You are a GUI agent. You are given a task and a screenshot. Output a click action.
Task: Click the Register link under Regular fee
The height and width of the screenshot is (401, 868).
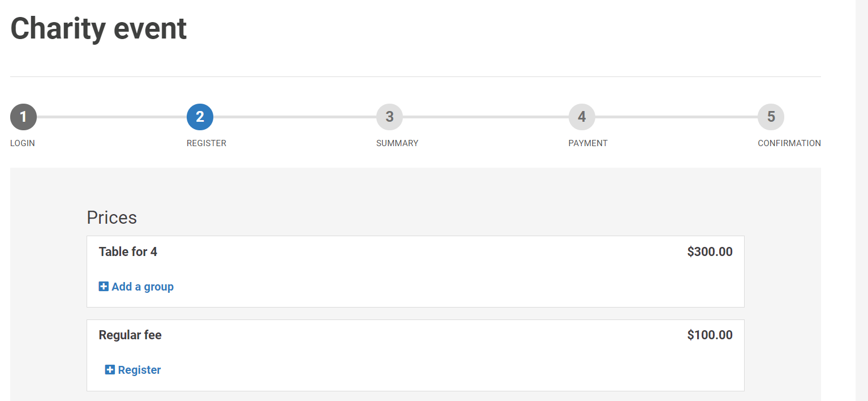pyautogui.click(x=139, y=370)
